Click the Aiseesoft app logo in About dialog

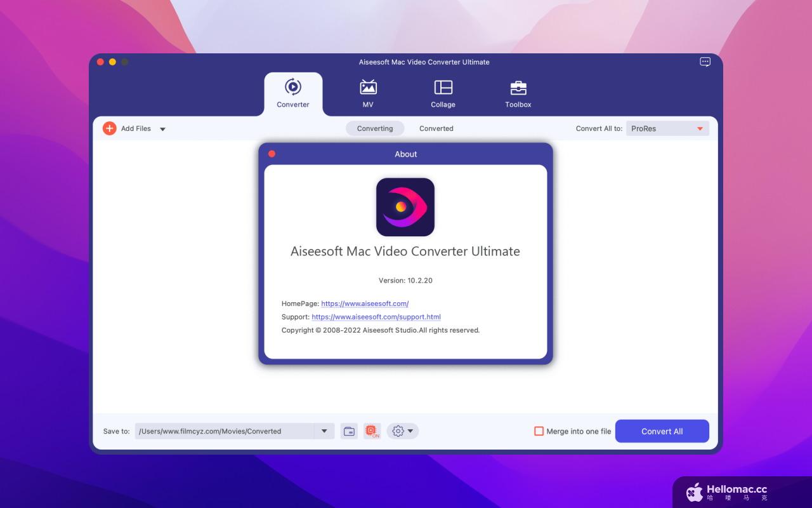coord(405,207)
